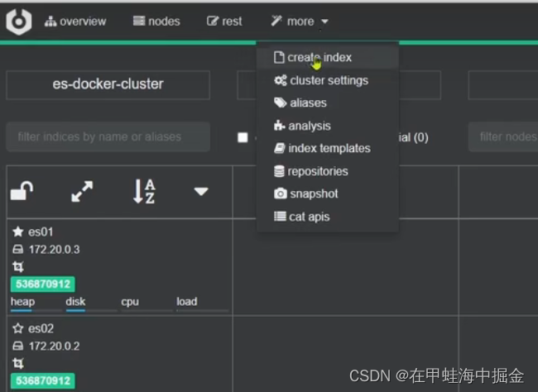538x392 pixels.
Task: Click the A-Z sort icon
Action: point(144,191)
